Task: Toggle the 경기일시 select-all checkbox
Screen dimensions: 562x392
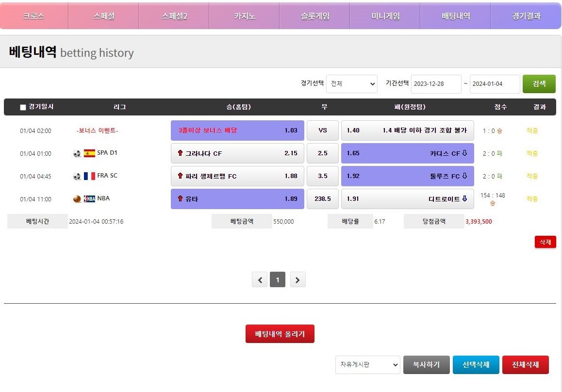Action: coord(23,107)
